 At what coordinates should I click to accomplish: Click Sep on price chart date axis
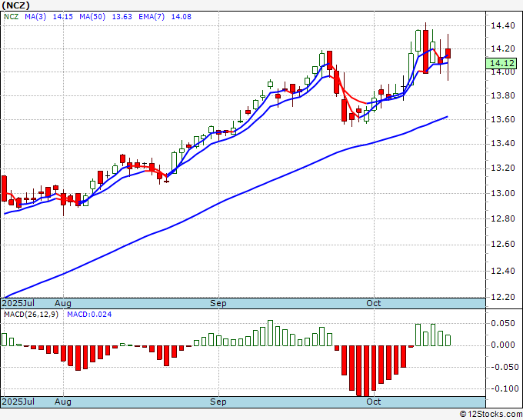(x=218, y=303)
